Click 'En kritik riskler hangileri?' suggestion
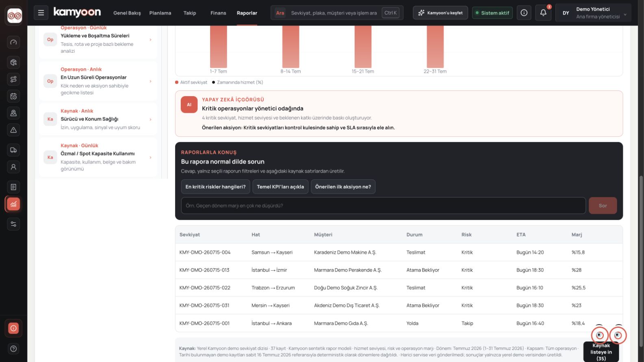Screen dimensions: 644x362 pos(215,187)
